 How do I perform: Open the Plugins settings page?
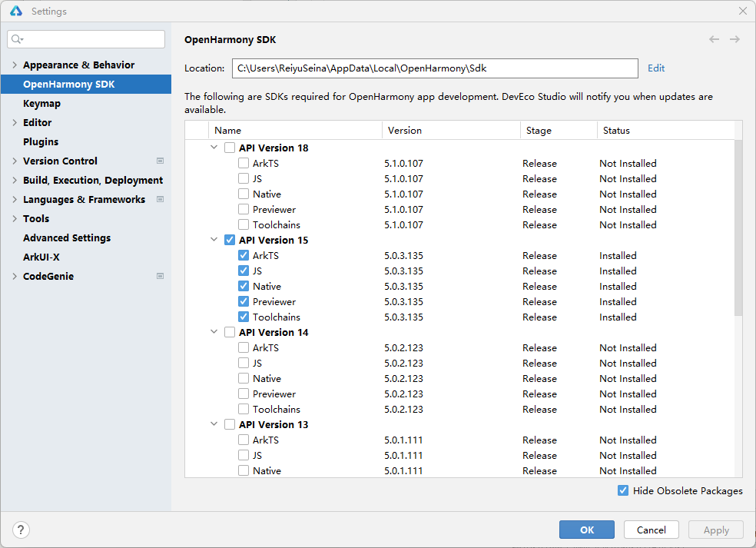click(x=86, y=142)
